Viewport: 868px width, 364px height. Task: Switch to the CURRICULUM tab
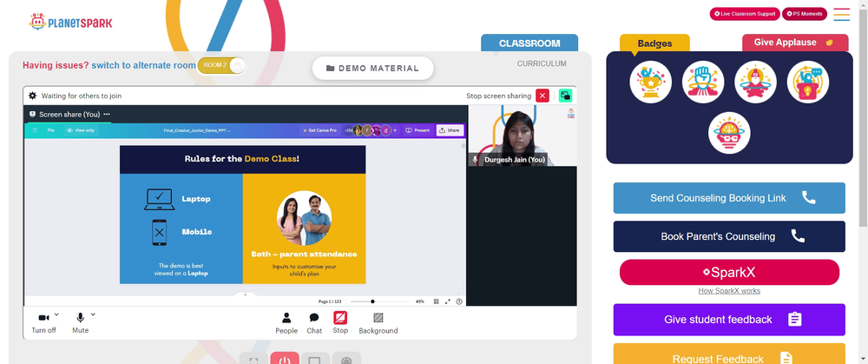click(542, 63)
